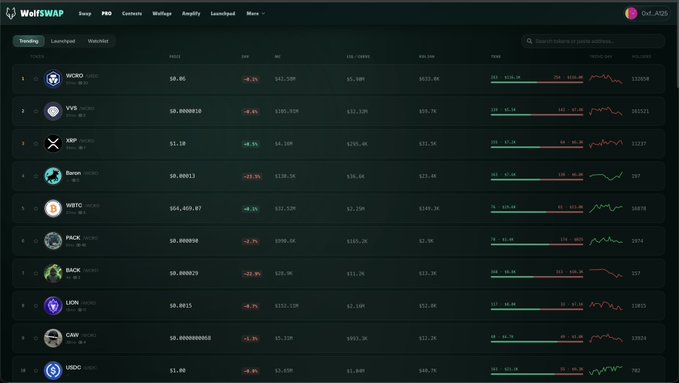Open the 0xf...A125 wallet button
The height and width of the screenshot is (383, 679).
pyautogui.click(x=648, y=13)
